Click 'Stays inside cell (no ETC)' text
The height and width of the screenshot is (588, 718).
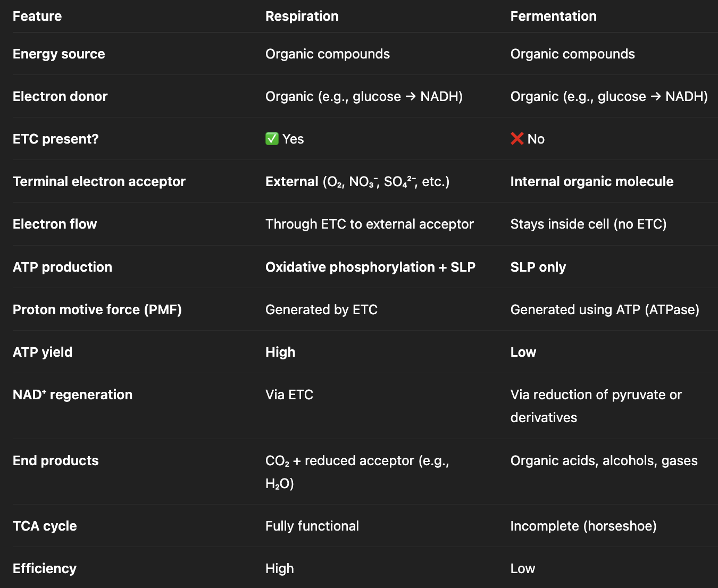coord(588,224)
